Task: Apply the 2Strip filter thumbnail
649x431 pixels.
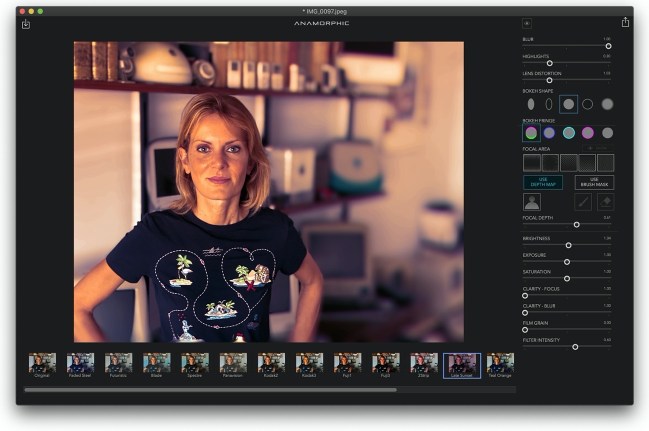Action: [x=424, y=365]
